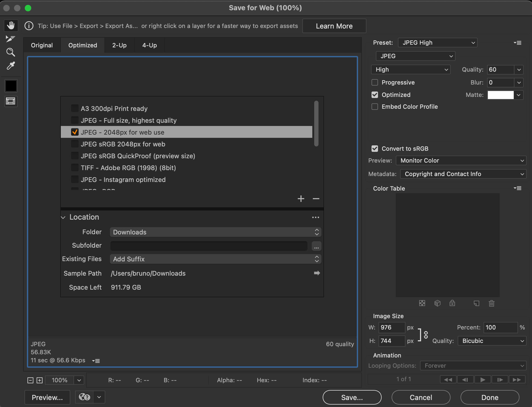Switch to the Original tab

(x=42, y=45)
